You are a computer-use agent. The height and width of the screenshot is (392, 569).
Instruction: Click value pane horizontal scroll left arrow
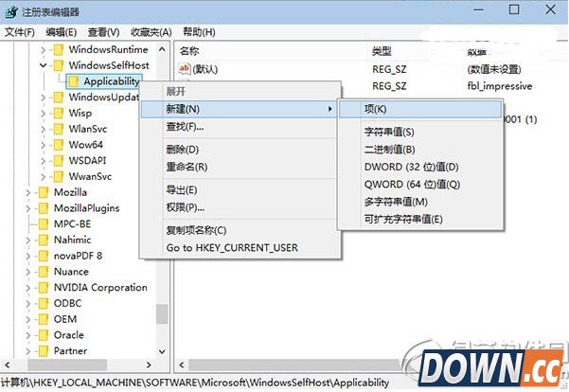tap(182, 365)
